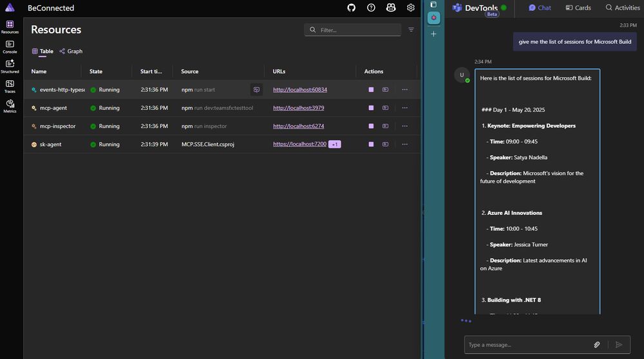Open the Activities tab in DevTools
This screenshot has height=359, width=644.
click(x=623, y=8)
